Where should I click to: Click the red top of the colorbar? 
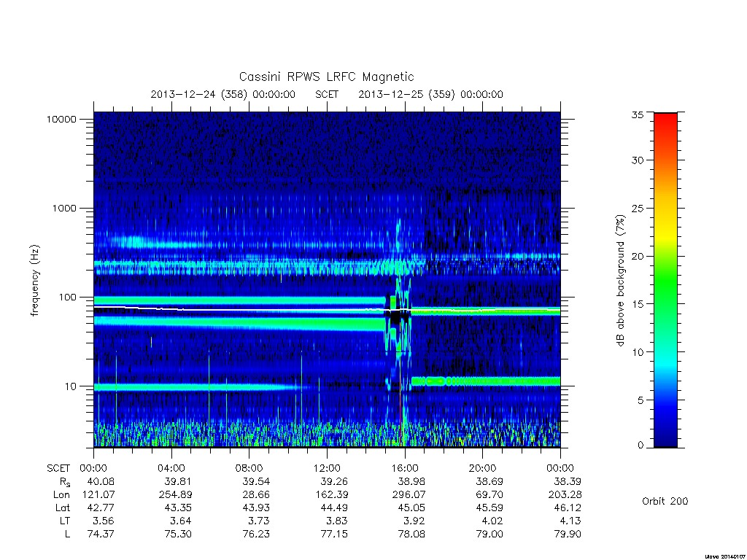[x=665, y=119]
